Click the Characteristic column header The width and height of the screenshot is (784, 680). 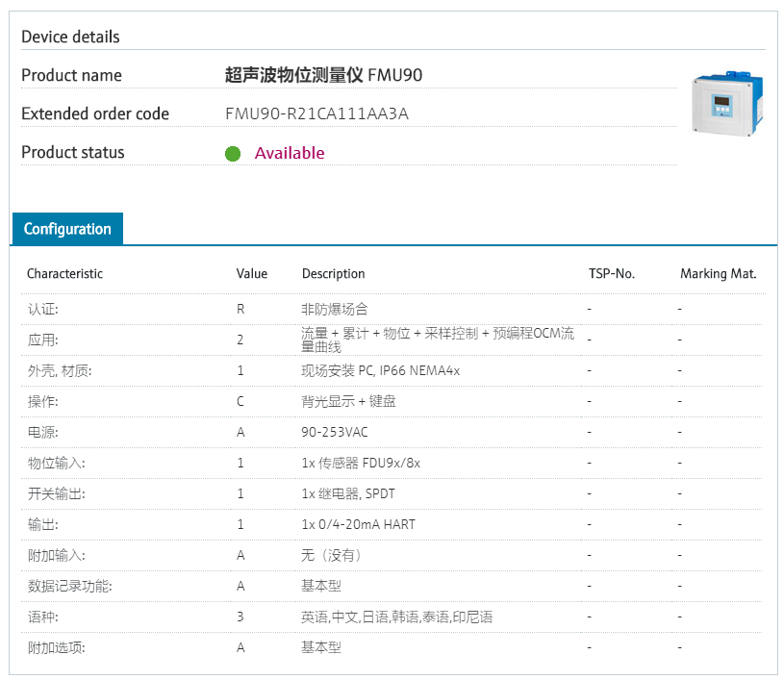click(65, 273)
